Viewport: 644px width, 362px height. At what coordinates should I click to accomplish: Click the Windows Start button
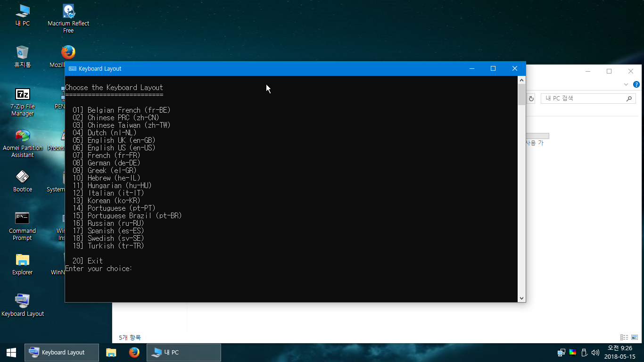click(x=11, y=352)
